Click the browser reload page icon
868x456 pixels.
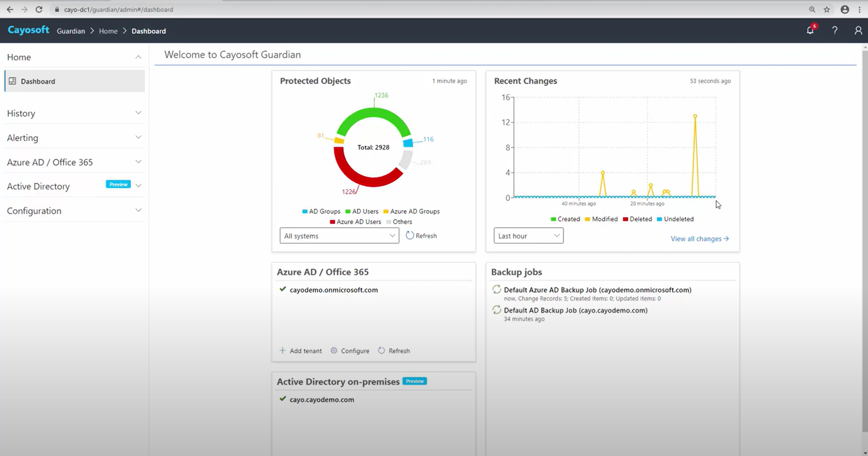click(x=39, y=10)
